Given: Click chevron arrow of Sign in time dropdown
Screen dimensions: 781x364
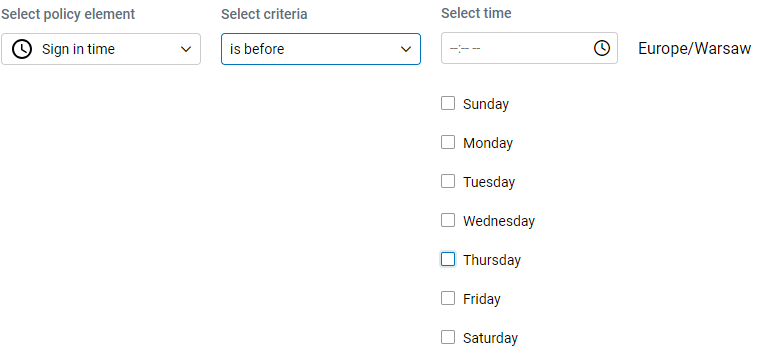Looking at the screenshot, I should [186, 49].
